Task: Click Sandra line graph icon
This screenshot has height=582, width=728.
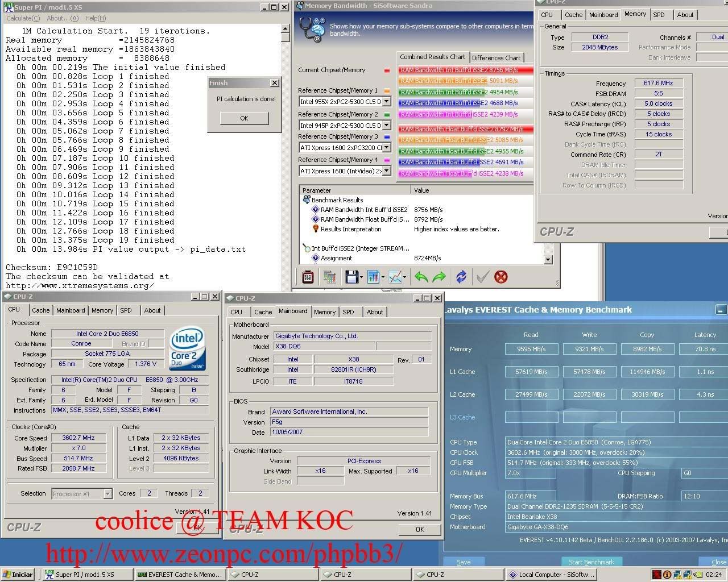Action: click(x=395, y=277)
